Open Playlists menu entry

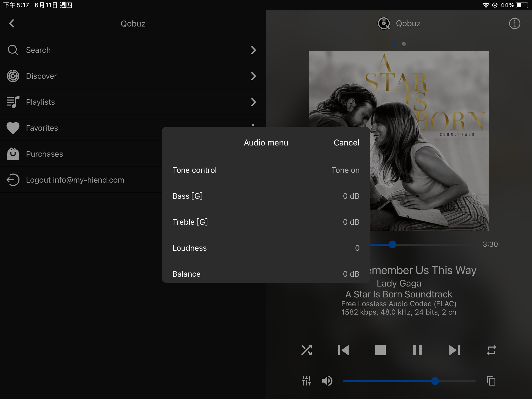pos(133,102)
